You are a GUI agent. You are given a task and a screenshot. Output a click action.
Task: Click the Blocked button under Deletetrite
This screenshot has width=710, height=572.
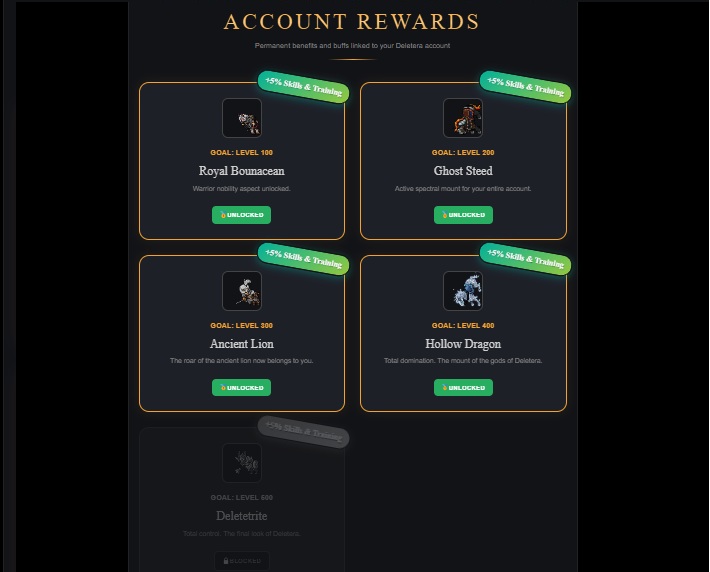242,561
